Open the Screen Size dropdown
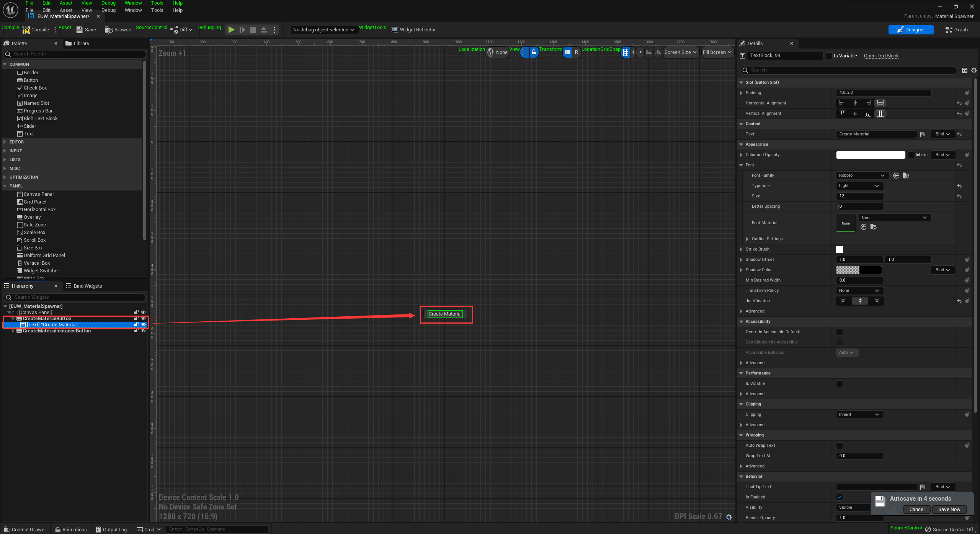This screenshot has height=534, width=980. [x=680, y=52]
